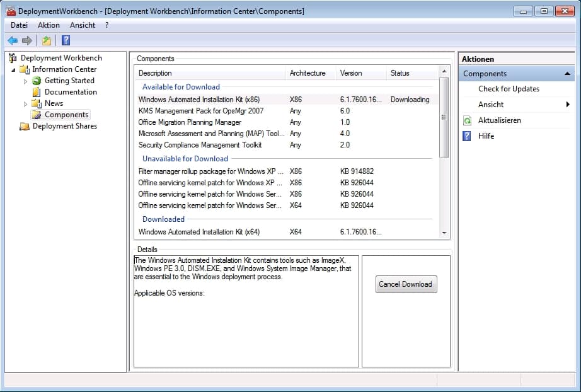Select KMS Management Pack for OpsMgr 2007
581x392 pixels.
(287, 111)
